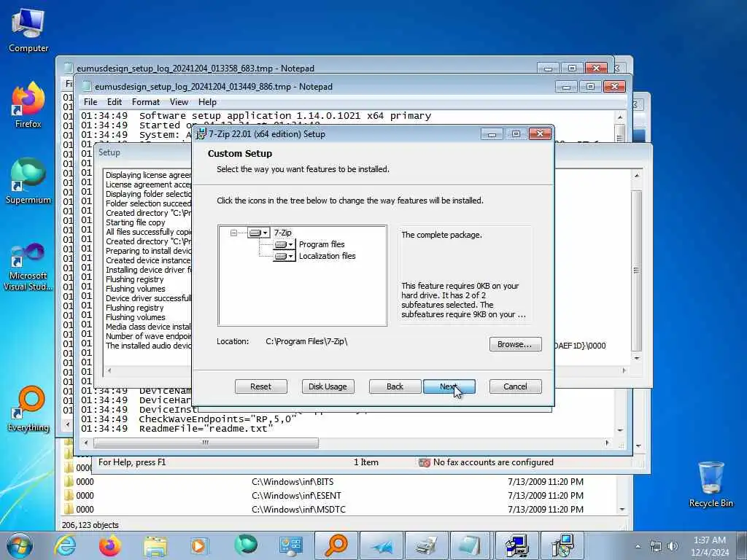Click the front Notepad title bar icon
The height and width of the screenshot is (560, 747).
coord(87,87)
